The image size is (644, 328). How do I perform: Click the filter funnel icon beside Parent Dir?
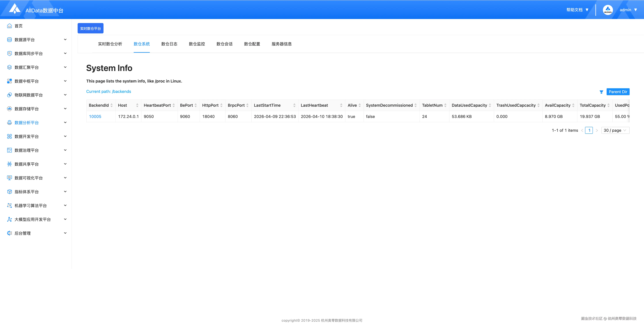pos(601,92)
